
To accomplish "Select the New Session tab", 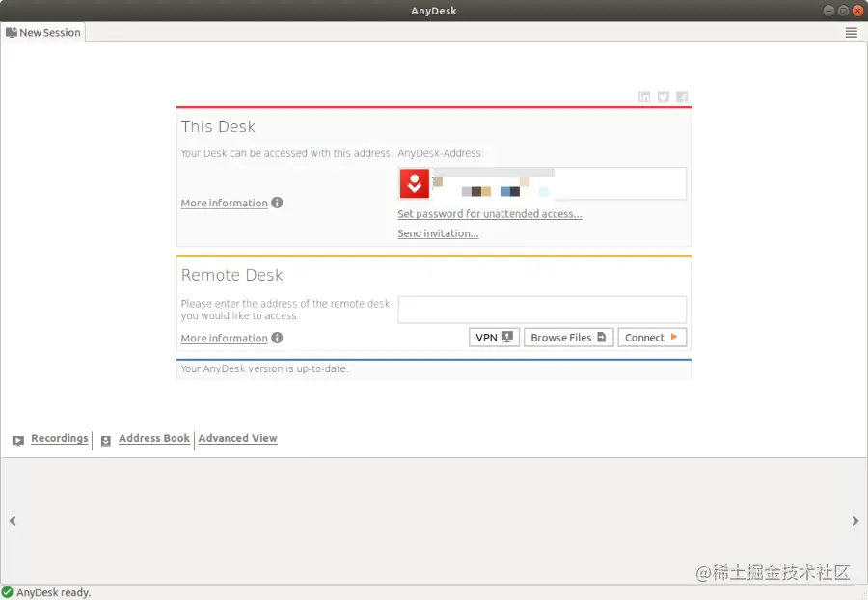I will (43, 32).
